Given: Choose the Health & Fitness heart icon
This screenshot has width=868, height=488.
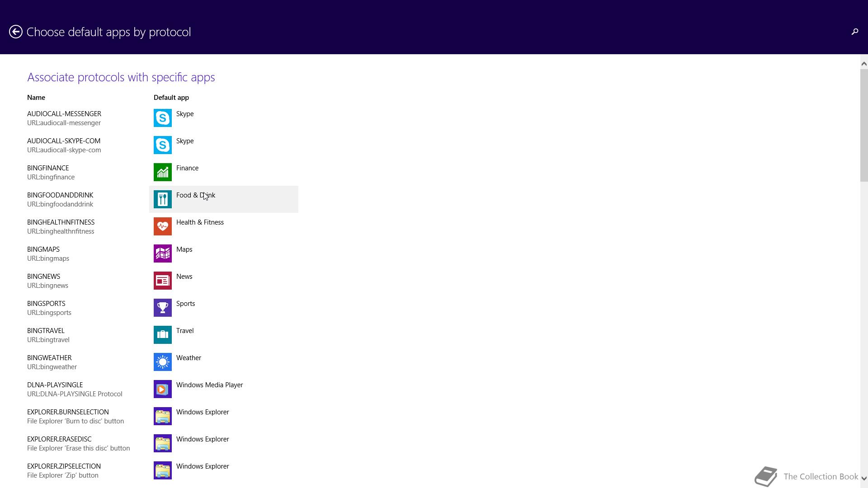Looking at the screenshot, I should point(163,226).
